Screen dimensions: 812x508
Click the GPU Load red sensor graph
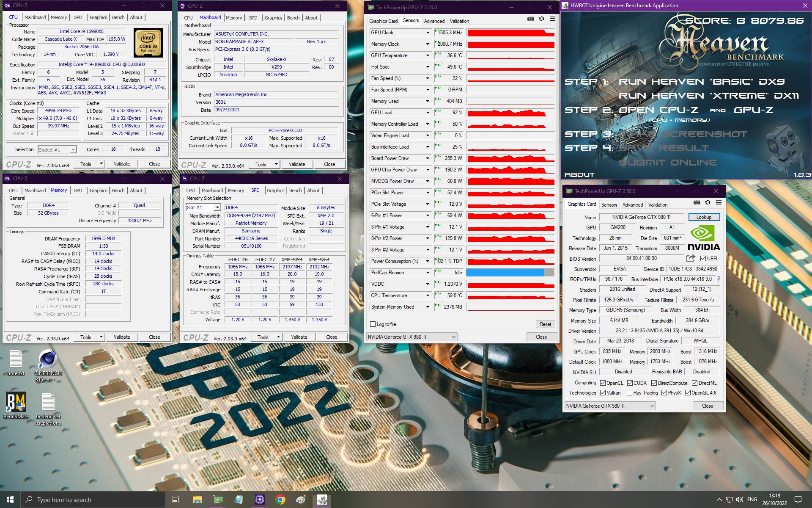click(x=510, y=113)
